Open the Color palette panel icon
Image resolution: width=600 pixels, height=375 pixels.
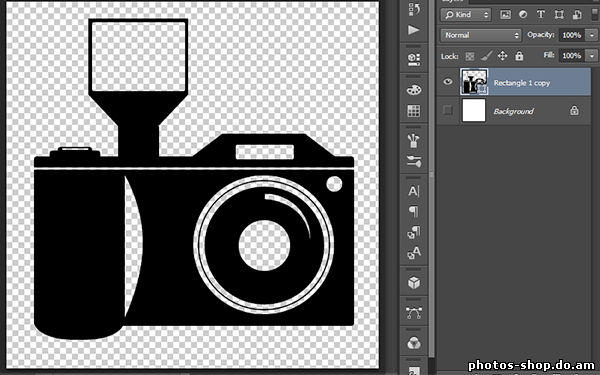[414, 90]
